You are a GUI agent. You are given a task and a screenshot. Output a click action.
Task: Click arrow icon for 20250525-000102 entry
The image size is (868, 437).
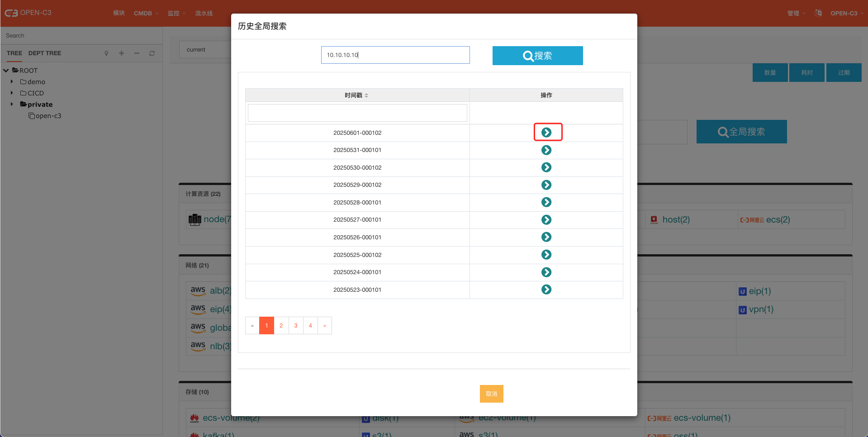point(546,255)
